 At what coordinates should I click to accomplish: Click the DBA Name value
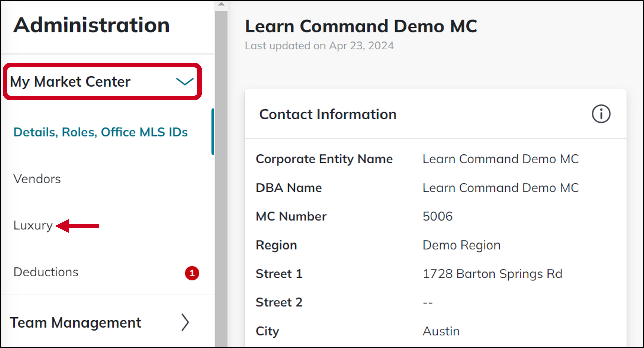pos(501,188)
